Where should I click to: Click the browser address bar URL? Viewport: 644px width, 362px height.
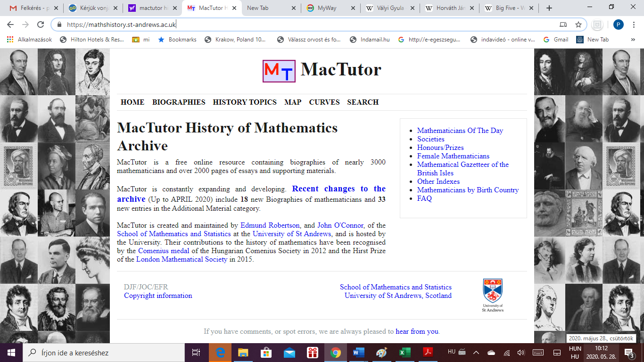pos(122,25)
